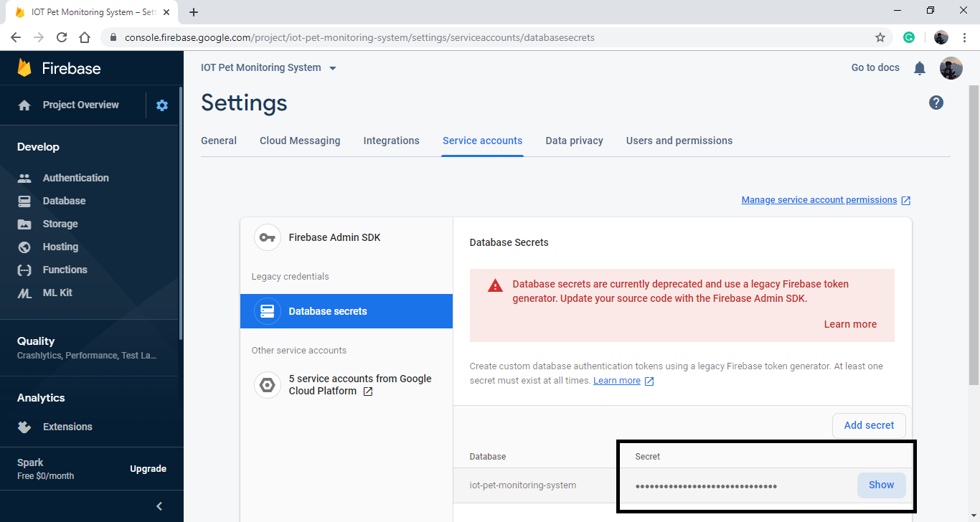Switch to the Cloud Messaging tab
This screenshot has width=980, height=522.
[300, 141]
